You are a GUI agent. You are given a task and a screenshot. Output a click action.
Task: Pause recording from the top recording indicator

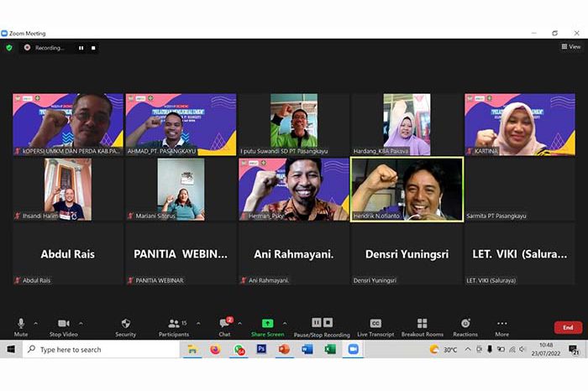[x=81, y=48]
